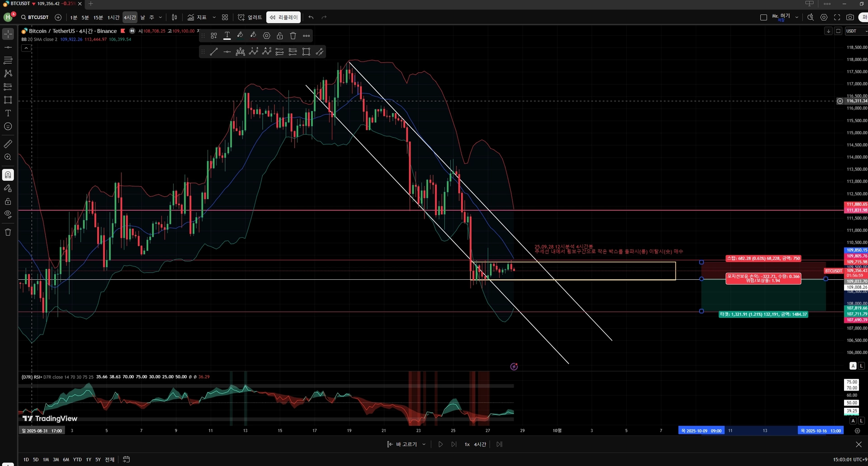The image size is (868, 466).
Task: Take a chart snapshot with camera icon
Action: pyautogui.click(x=850, y=17)
